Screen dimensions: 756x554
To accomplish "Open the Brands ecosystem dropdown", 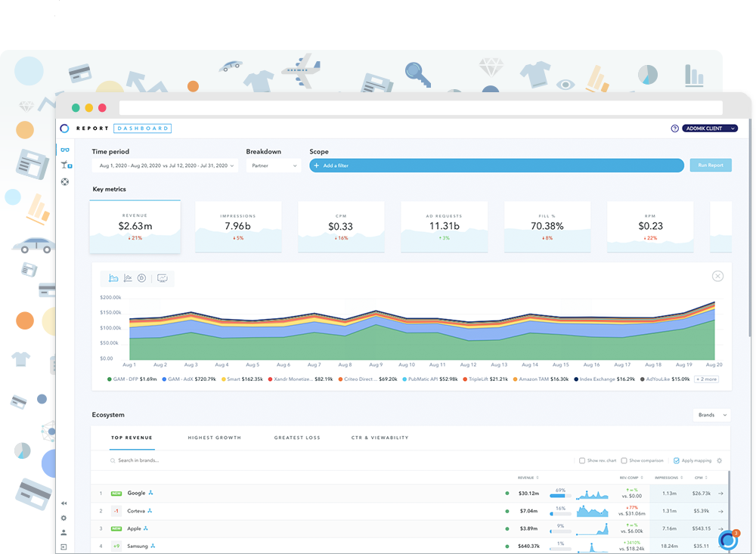I will pyautogui.click(x=711, y=415).
